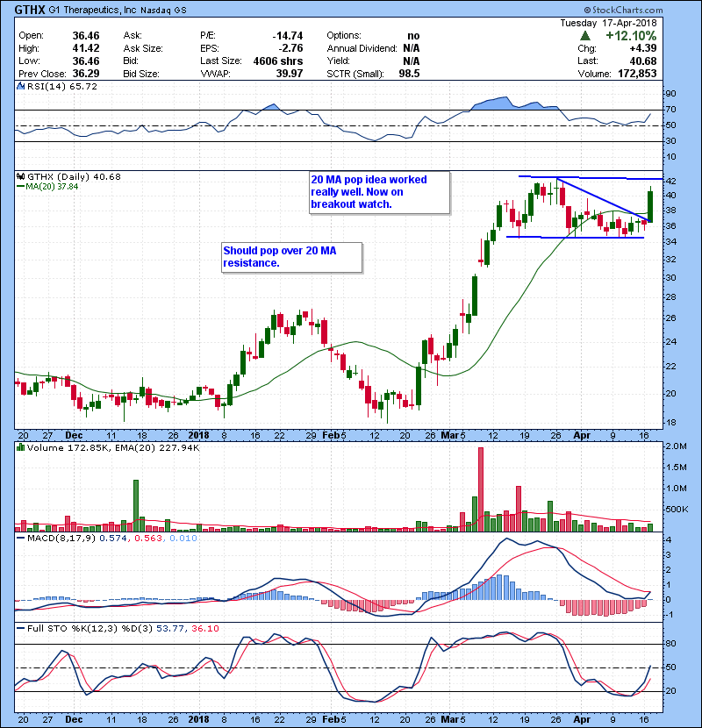The image size is (702, 728).
Task: Click the Options value no
Action: [x=413, y=36]
